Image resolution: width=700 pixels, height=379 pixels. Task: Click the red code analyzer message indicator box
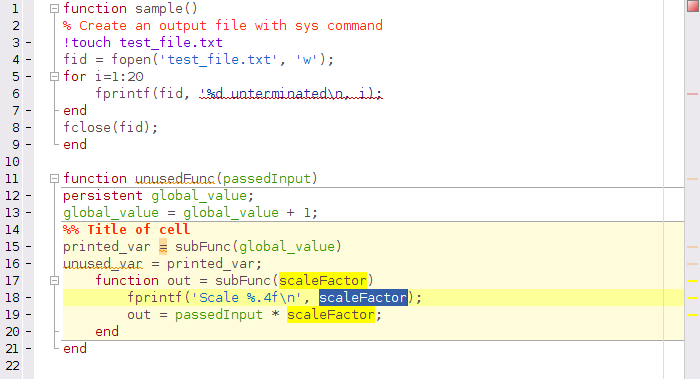tap(692, 6)
